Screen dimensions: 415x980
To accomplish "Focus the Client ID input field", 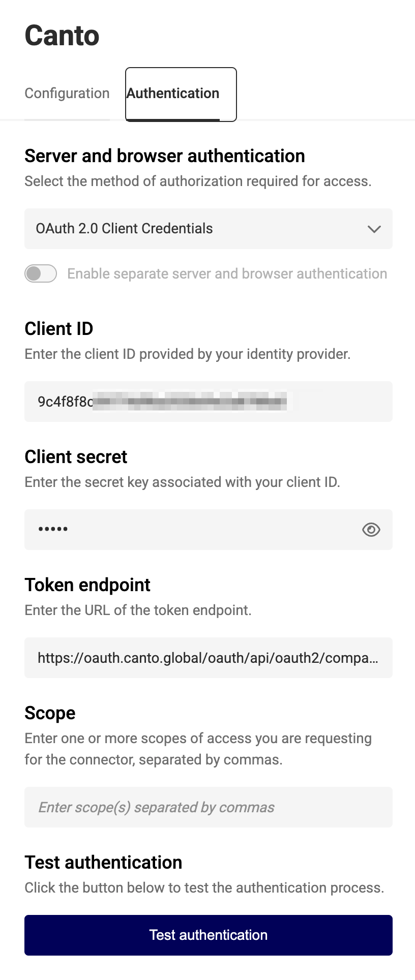I will coord(209,402).
